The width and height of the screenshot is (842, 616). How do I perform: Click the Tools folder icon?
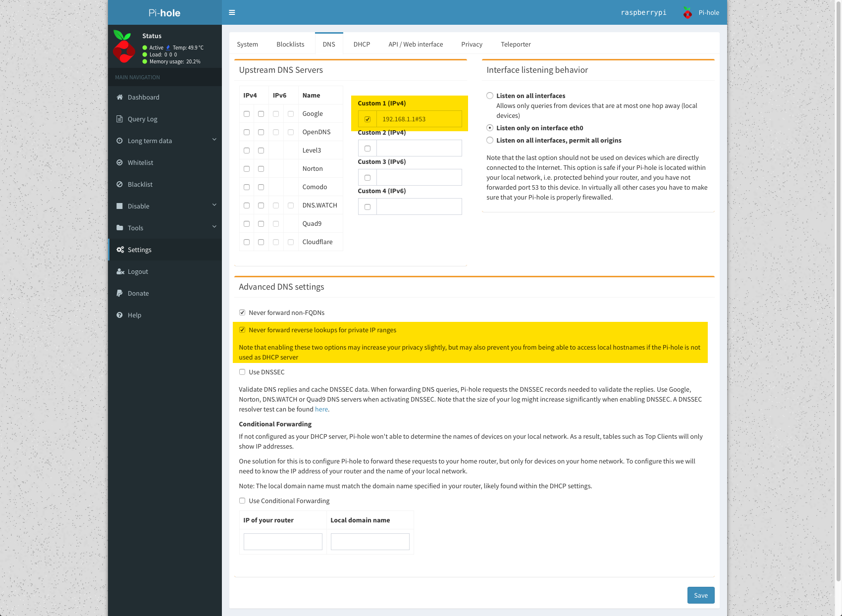120,228
